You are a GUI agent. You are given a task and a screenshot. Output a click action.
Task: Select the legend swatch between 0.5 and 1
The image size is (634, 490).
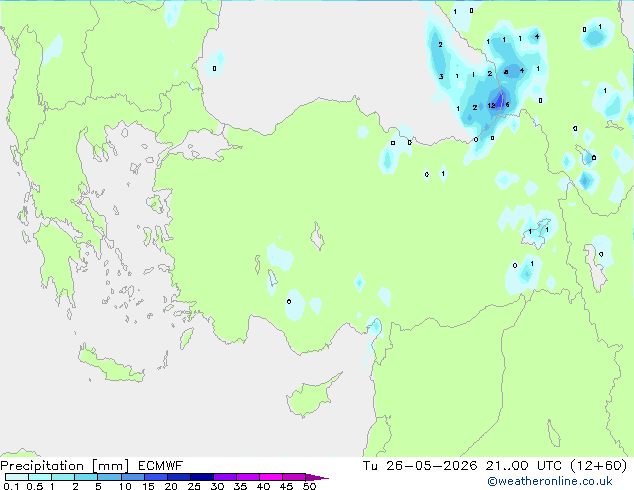click(40, 477)
